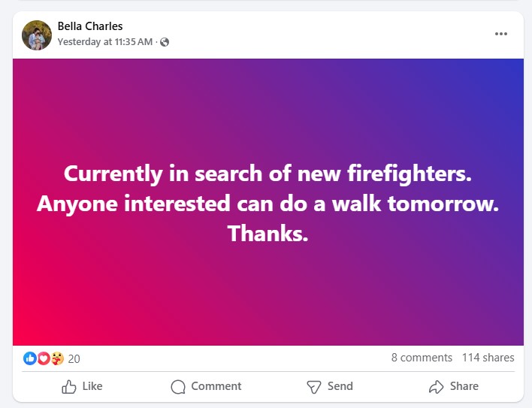Image resolution: width=532 pixels, height=408 pixels.
Task: Like the firefighters post
Action: click(x=82, y=387)
